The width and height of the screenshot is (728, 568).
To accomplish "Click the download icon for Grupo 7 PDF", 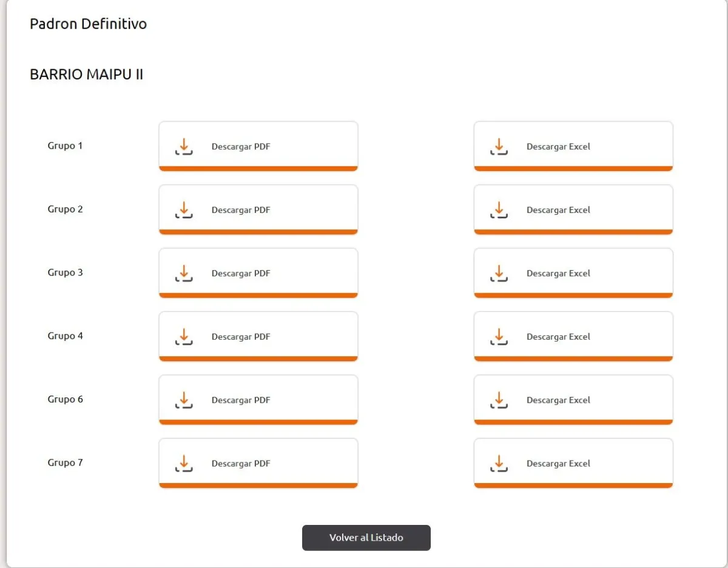I will (x=184, y=464).
